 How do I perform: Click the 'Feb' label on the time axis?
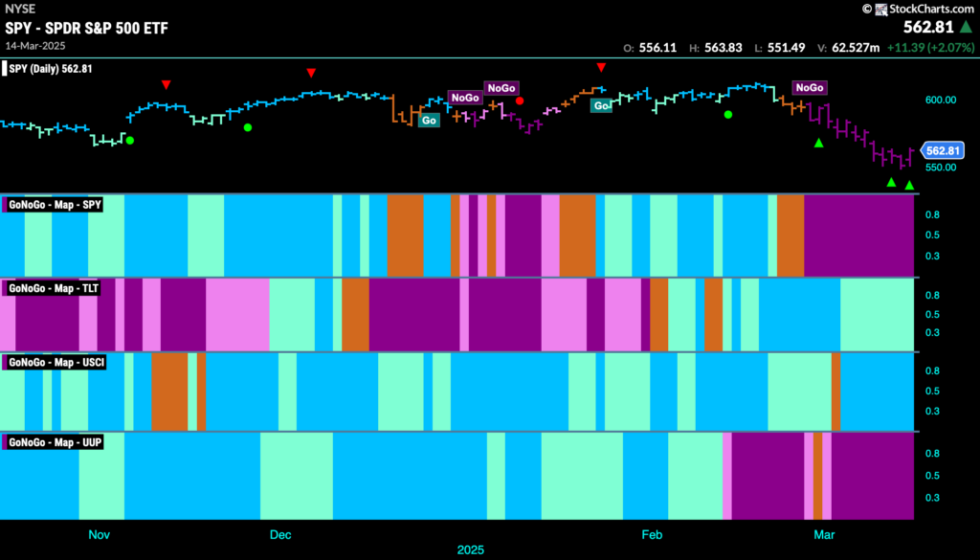(x=652, y=535)
